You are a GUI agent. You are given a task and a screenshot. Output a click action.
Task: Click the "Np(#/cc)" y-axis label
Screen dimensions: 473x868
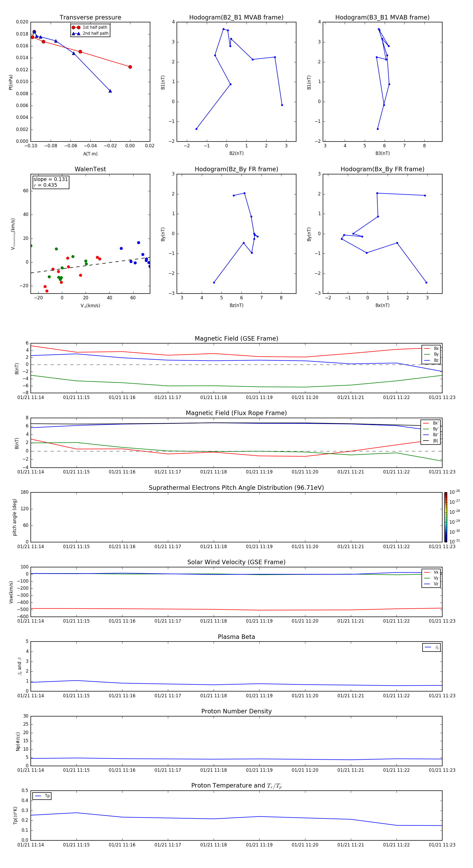click(x=18, y=741)
